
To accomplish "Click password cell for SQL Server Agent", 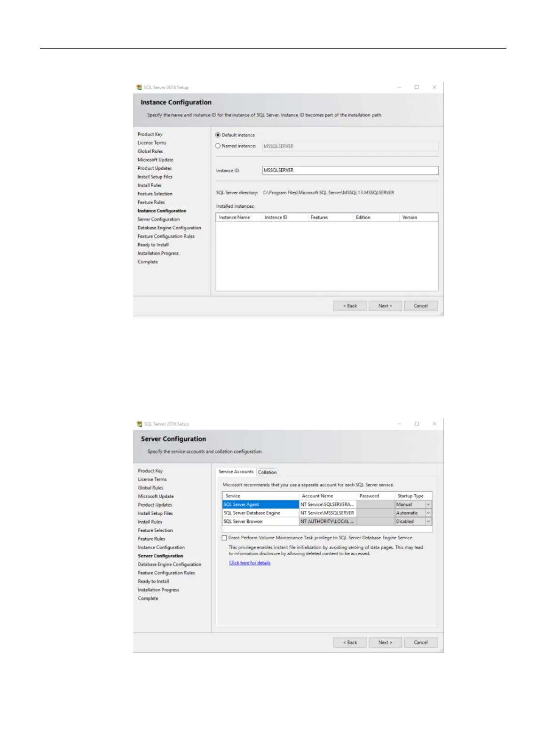I will 376,504.
